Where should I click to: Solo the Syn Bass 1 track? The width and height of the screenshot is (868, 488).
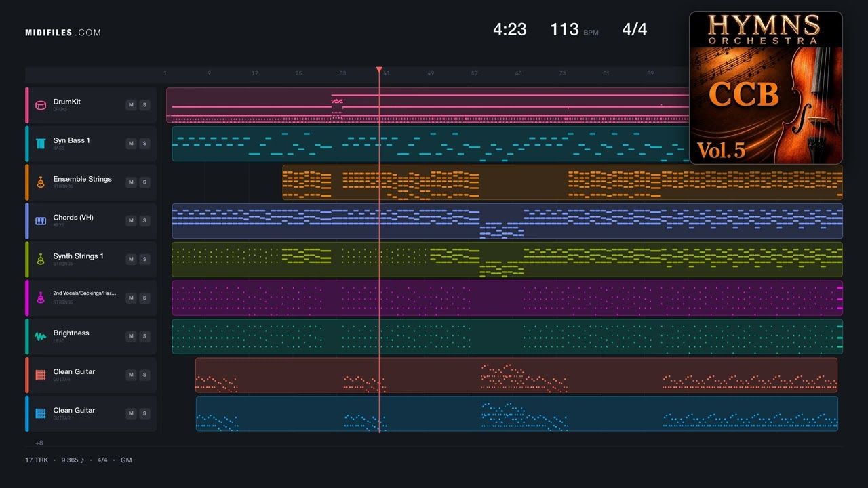click(x=144, y=144)
